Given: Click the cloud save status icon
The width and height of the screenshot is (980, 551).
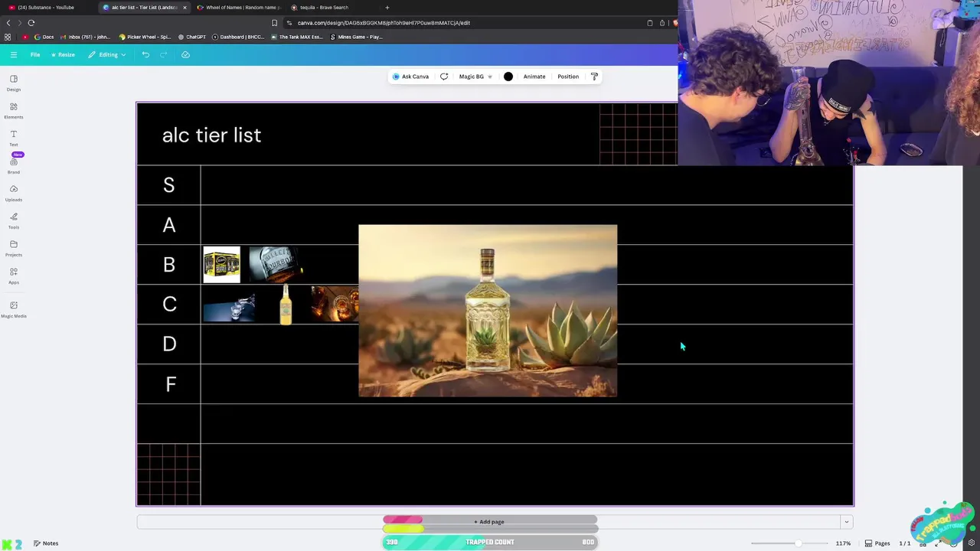Looking at the screenshot, I should coord(185,54).
